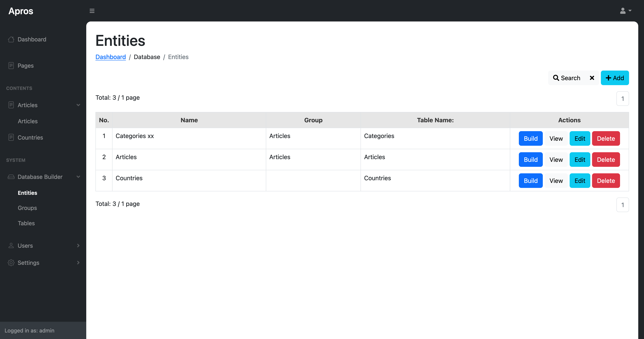Follow the Dashboard breadcrumb link
The image size is (644, 339).
pos(111,57)
